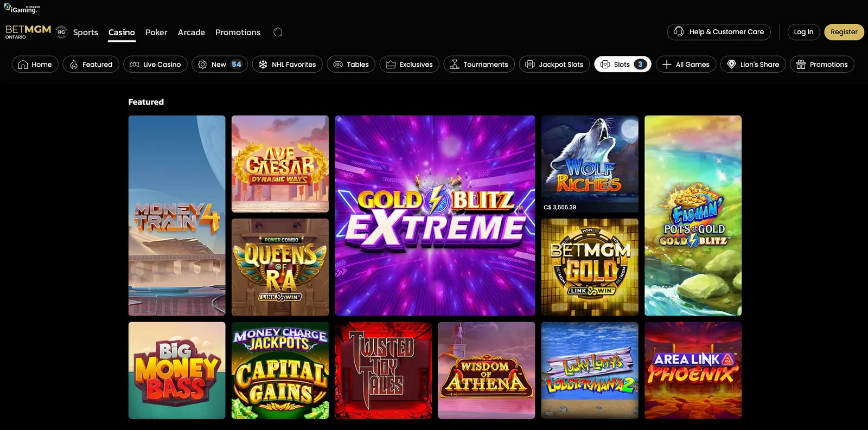Switch to the Sports tab
868x430 pixels.
[86, 33]
